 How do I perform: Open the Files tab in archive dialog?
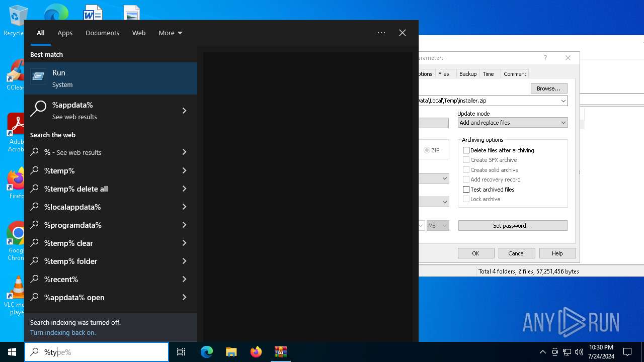444,74
